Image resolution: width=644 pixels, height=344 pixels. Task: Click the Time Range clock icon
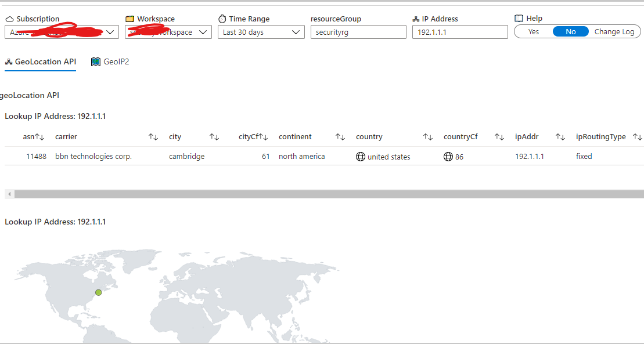(x=222, y=19)
